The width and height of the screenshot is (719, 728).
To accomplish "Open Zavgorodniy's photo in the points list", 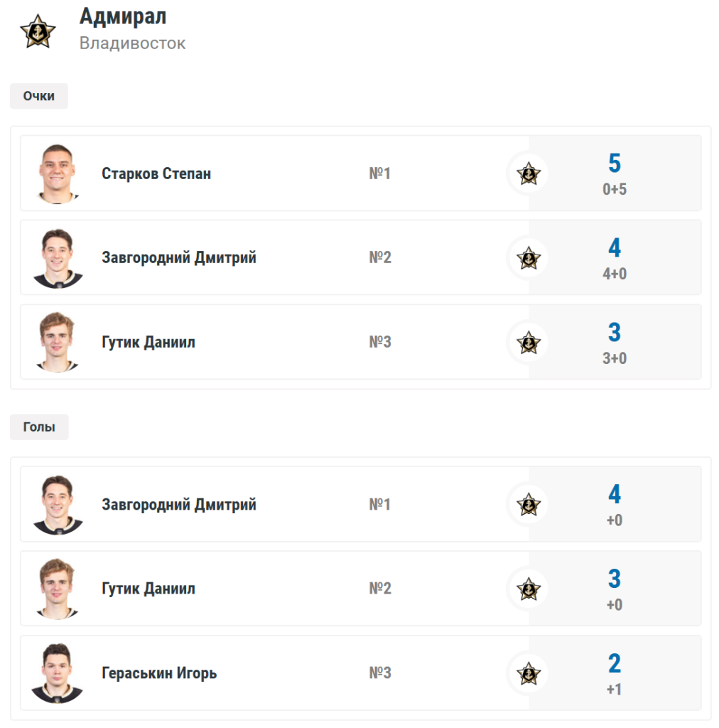I will tap(58, 257).
